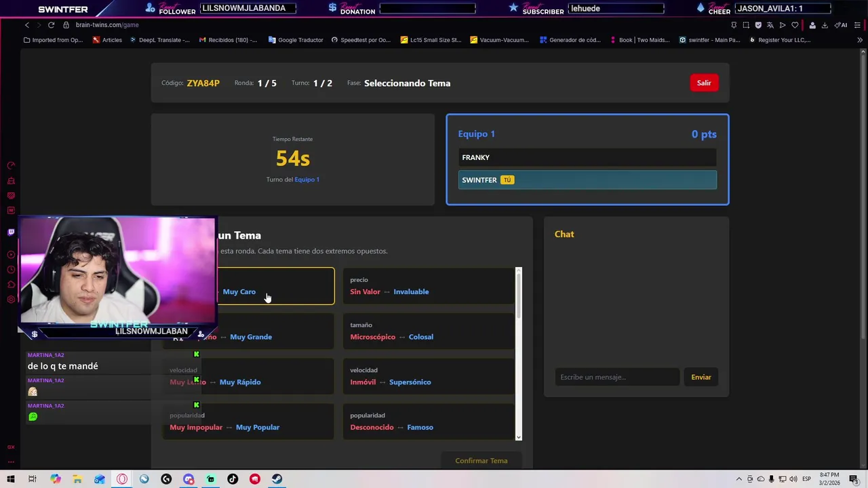Click the red Salir button

[704, 83]
